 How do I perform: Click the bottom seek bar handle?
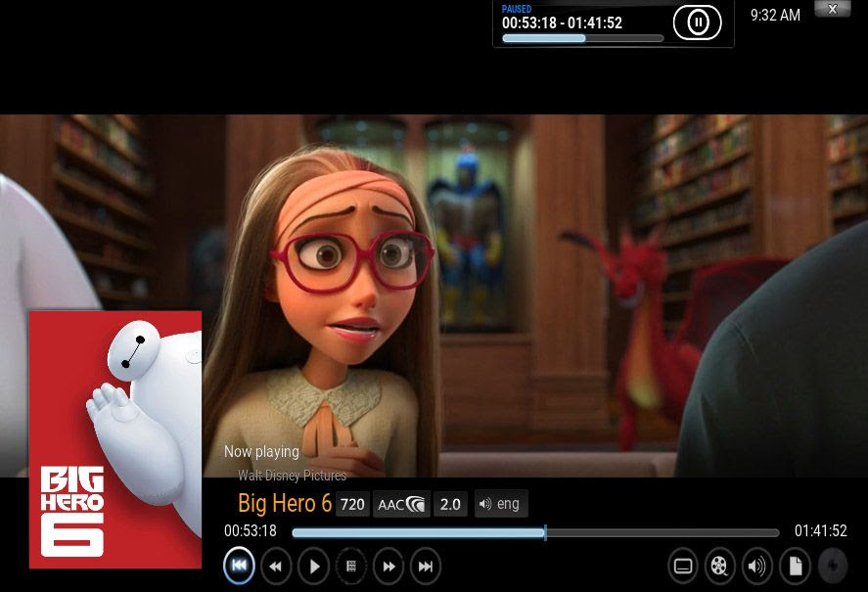[x=545, y=532]
